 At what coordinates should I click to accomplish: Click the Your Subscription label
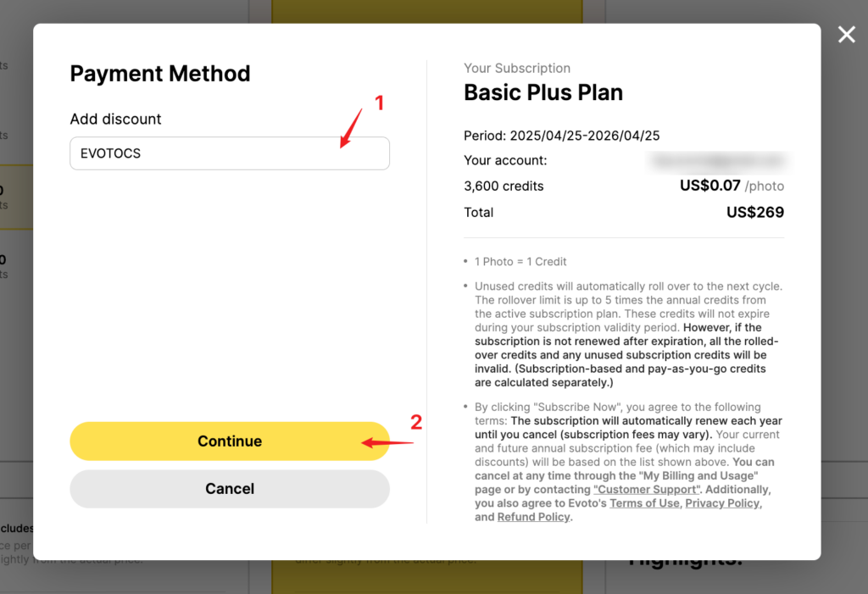[517, 68]
